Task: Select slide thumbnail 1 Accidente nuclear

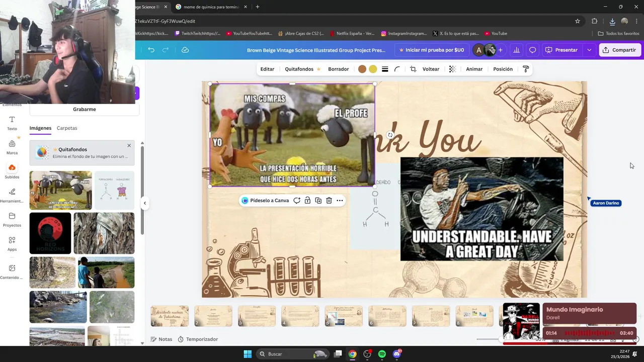Action: point(170,316)
